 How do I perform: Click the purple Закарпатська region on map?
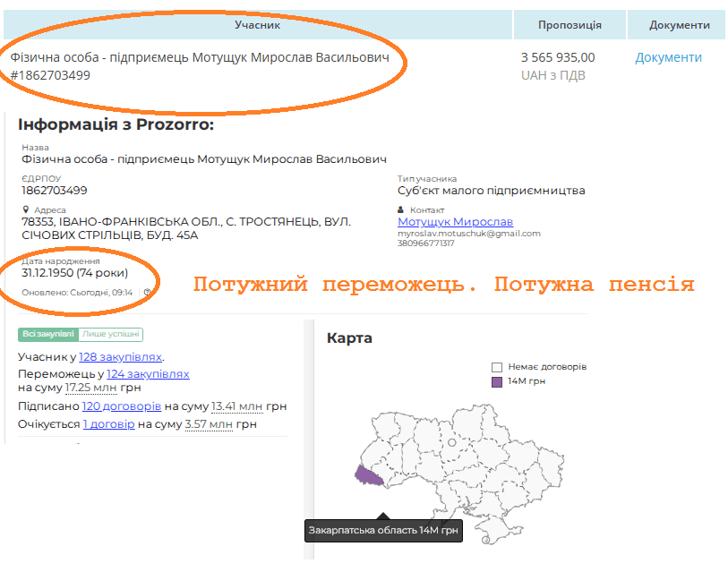pos(368,476)
